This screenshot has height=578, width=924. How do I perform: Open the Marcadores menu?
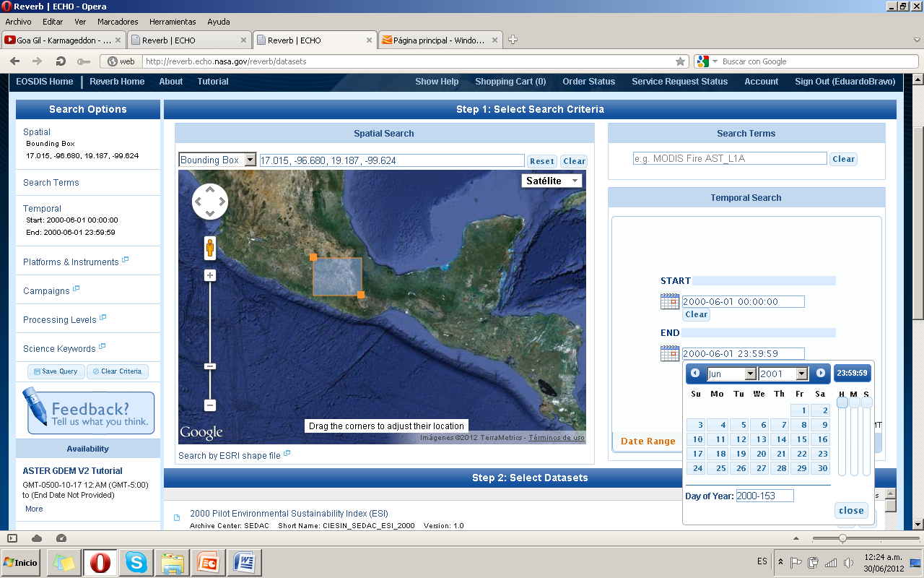118,22
